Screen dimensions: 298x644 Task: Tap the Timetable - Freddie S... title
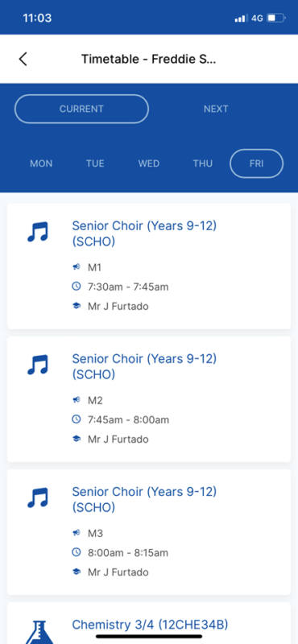point(149,59)
